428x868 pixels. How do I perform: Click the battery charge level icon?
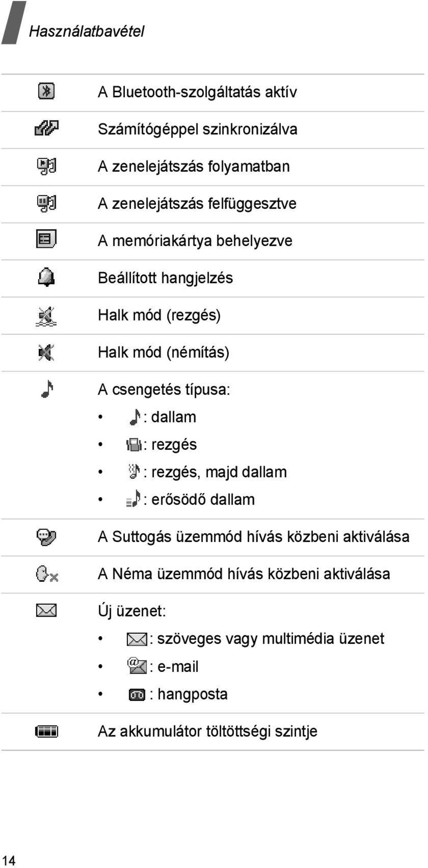(46, 732)
